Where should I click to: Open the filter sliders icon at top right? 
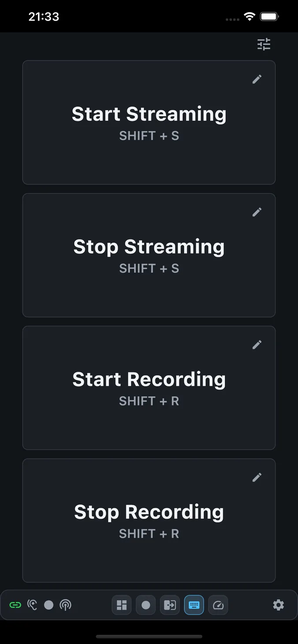pyautogui.click(x=264, y=44)
